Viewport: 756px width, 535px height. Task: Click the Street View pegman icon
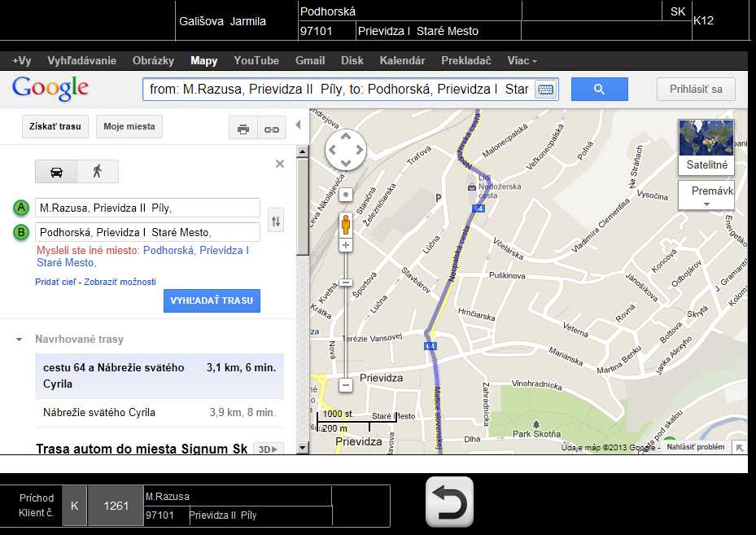[x=346, y=225]
